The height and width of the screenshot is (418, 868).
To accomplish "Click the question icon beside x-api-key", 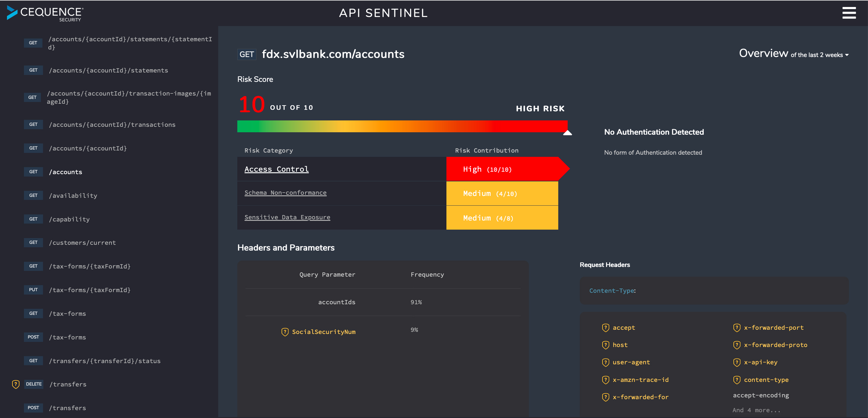I will 736,362.
